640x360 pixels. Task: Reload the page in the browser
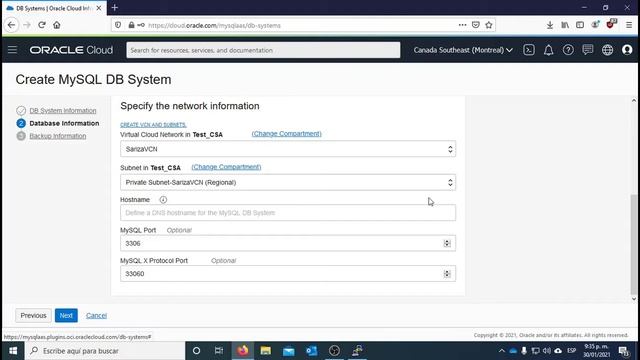[42, 25]
